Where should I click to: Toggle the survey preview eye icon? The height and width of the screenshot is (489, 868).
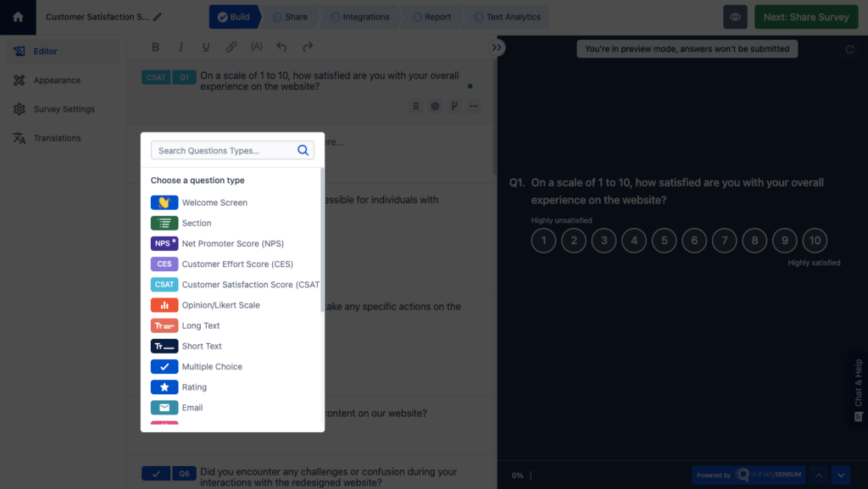coord(734,16)
